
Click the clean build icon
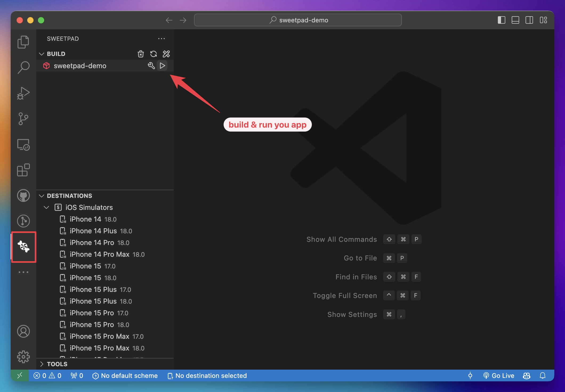tap(140, 54)
